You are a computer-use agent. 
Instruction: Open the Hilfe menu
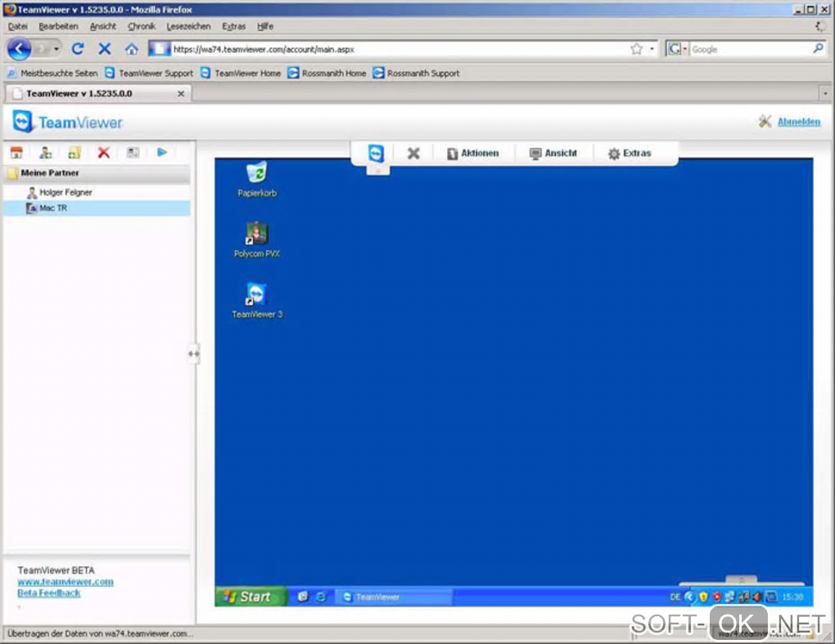point(265,26)
